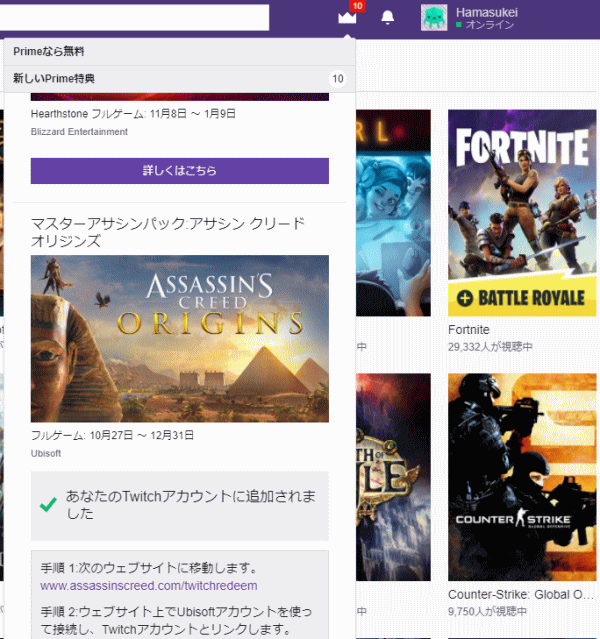
Task: Click the 29,332人が視聴中 viewer count
Action: (490, 347)
